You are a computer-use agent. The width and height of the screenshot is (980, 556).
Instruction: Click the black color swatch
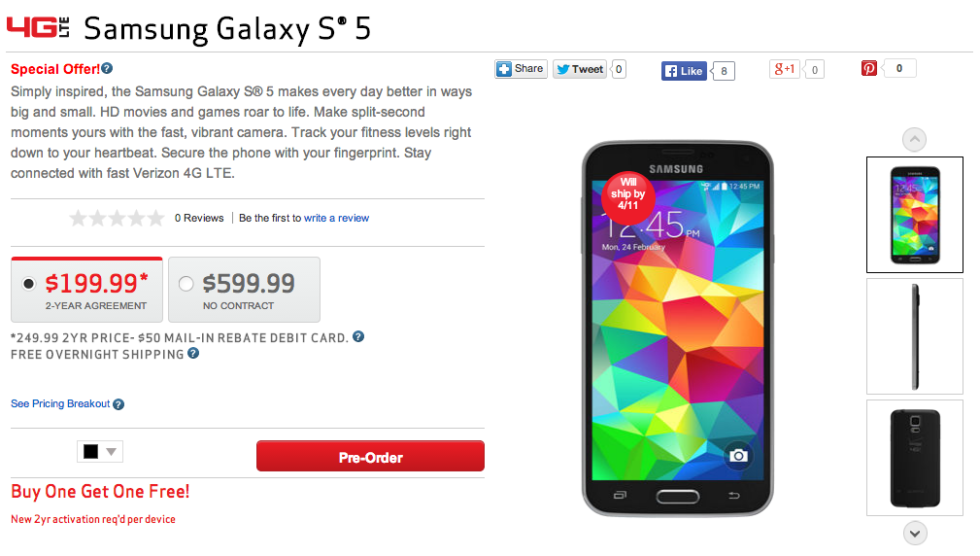(91, 452)
